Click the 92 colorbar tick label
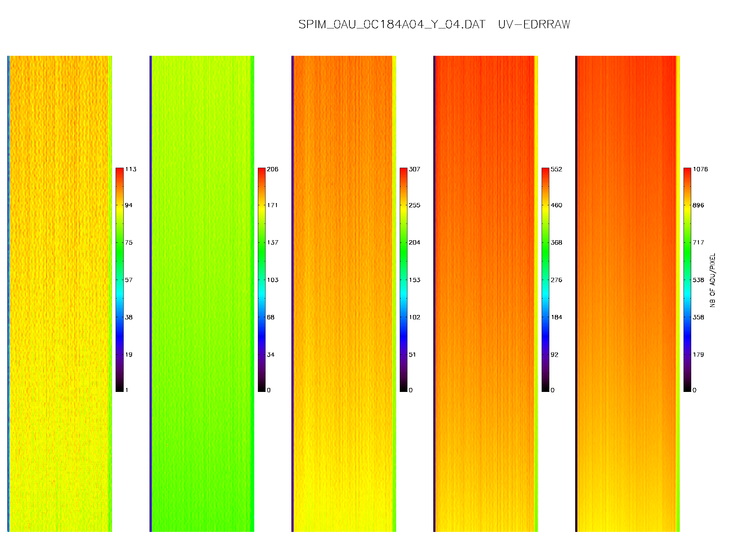747x560 pixels. click(554, 354)
